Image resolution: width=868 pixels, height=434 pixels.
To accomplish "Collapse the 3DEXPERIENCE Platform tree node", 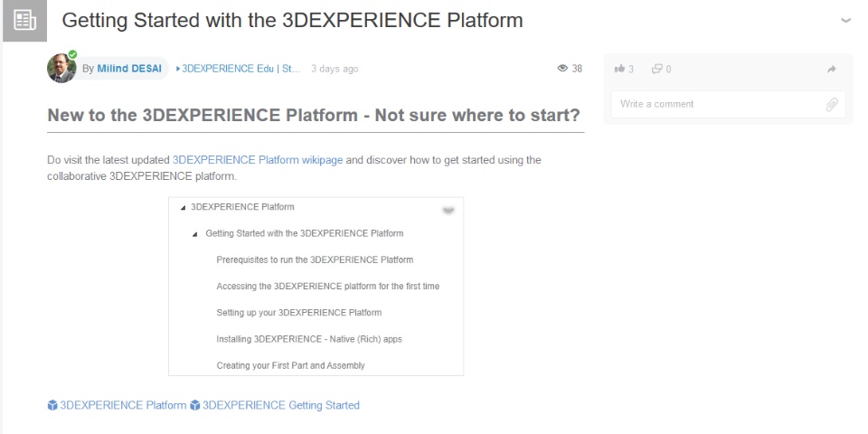I will (184, 208).
